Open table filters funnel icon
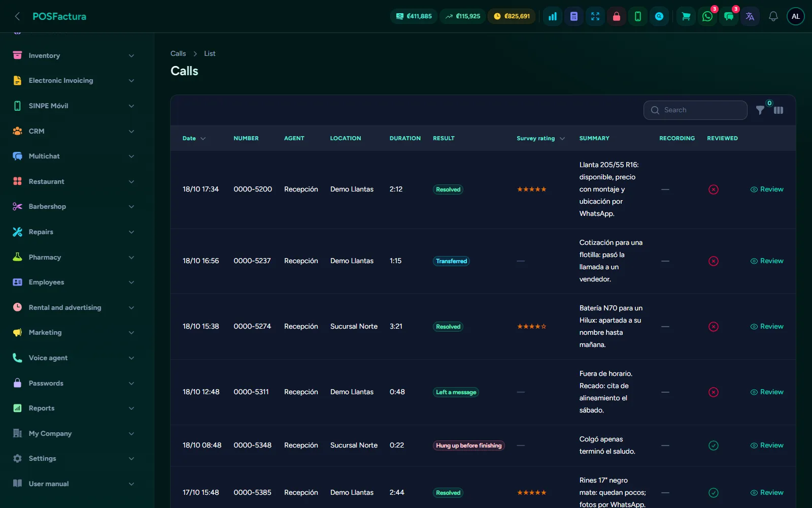The height and width of the screenshot is (508, 812). pos(760,110)
